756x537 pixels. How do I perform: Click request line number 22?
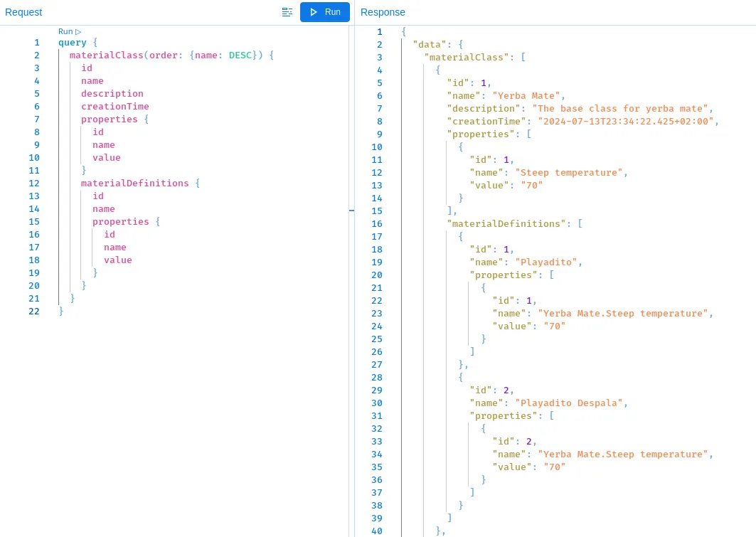(x=33, y=311)
